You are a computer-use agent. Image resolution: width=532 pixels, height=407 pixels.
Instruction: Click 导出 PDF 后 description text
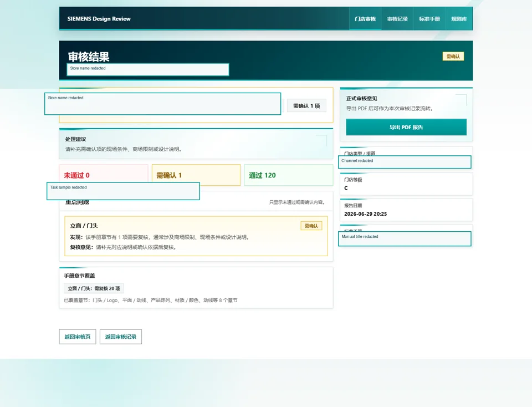coord(390,109)
